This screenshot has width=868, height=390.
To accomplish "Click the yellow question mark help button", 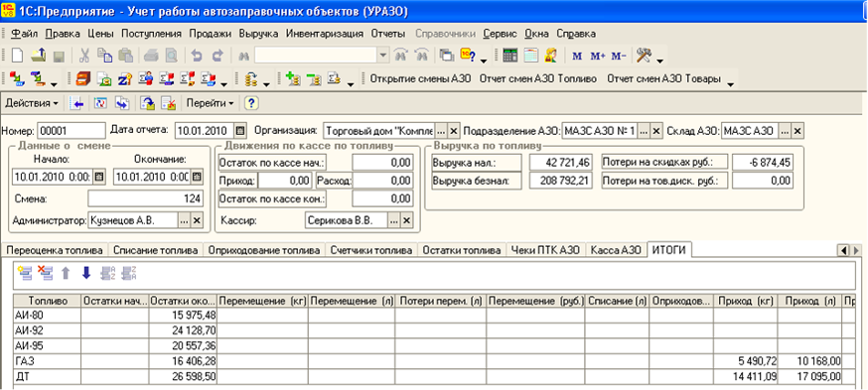I will tap(251, 103).
